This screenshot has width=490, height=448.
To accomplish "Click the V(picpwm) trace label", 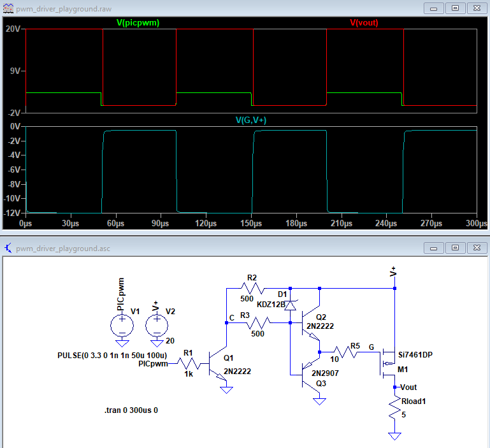I will point(138,23).
